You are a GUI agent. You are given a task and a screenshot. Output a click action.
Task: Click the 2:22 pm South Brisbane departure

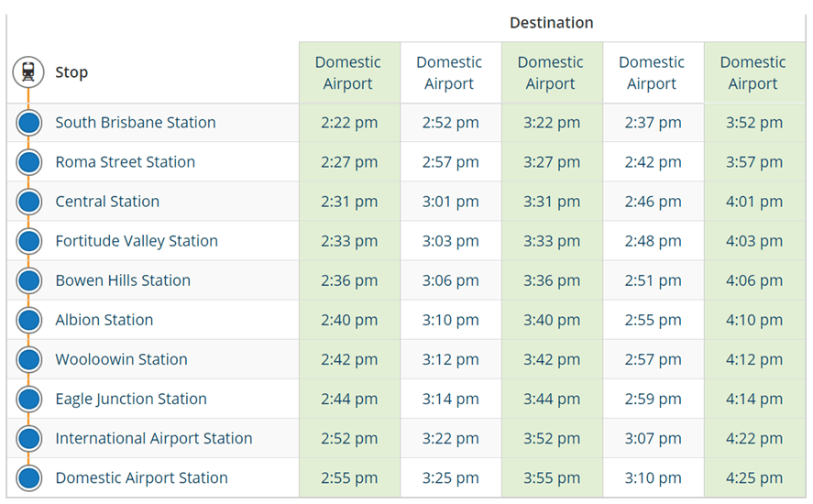[349, 123]
